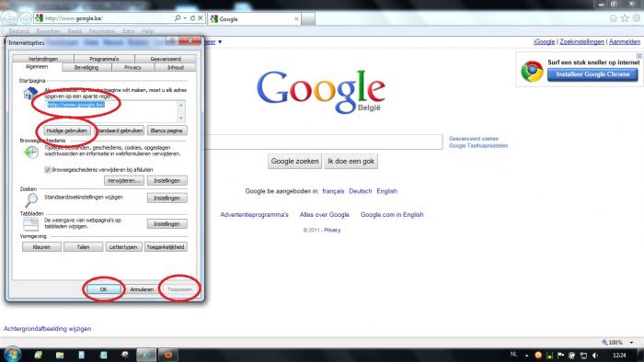Click the refresh icon in address bar
Screen dimensions: 644x362
pyautogui.click(x=192, y=18)
